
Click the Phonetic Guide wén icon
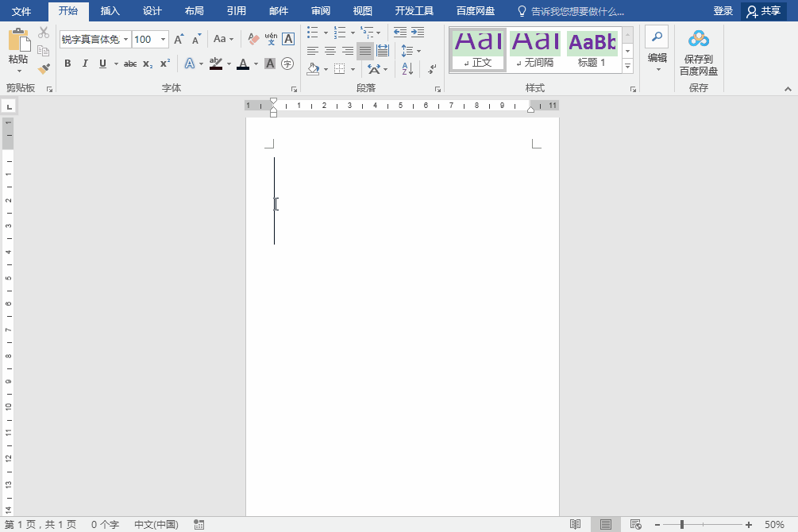[271, 39]
